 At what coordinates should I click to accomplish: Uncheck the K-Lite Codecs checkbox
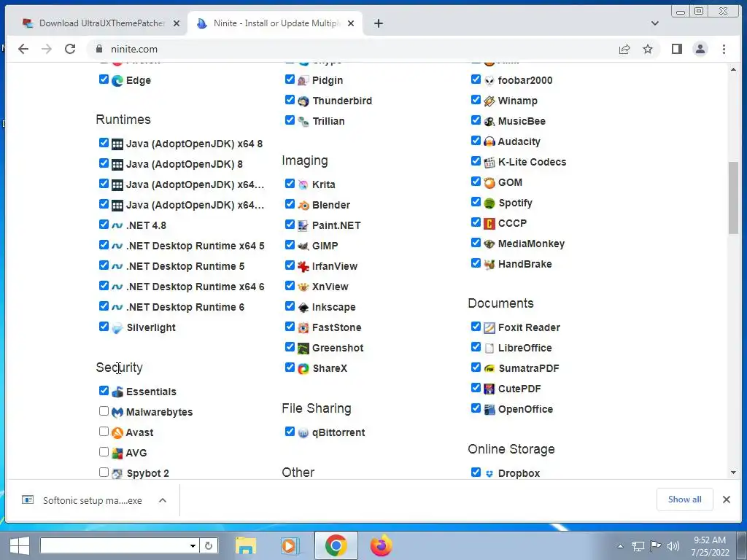476,161
